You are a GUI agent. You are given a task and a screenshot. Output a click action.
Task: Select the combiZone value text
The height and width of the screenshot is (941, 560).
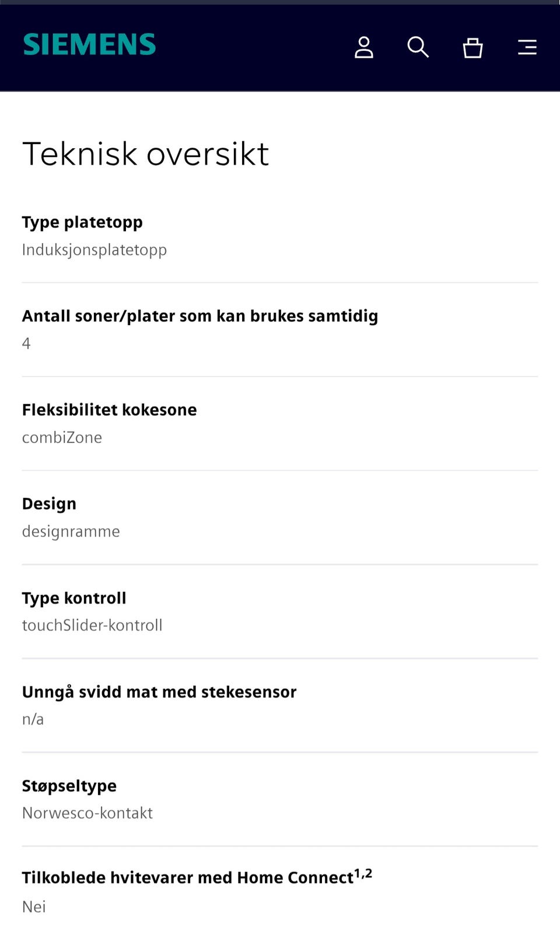[62, 438]
